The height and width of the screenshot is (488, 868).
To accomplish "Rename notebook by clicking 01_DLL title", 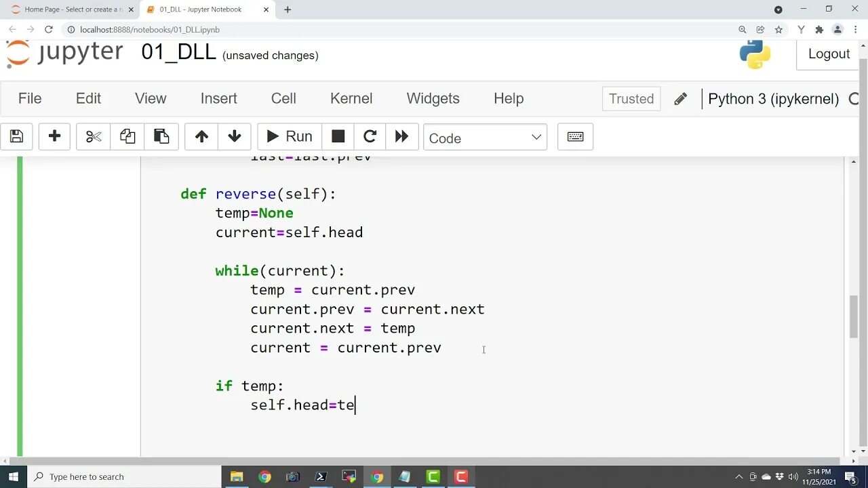I will point(178,53).
